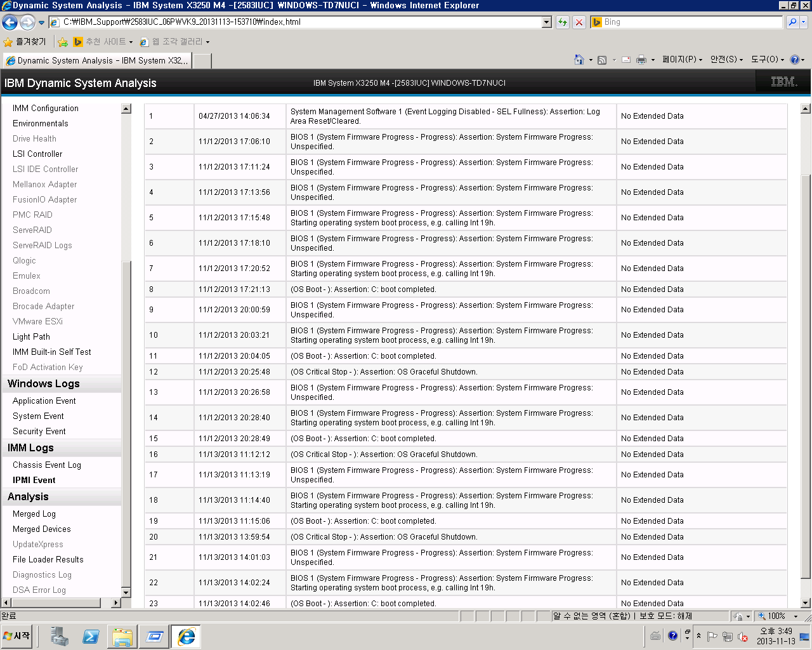
Task: Click the sidebar scroll up arrow
Action: (x=126, y=109)
